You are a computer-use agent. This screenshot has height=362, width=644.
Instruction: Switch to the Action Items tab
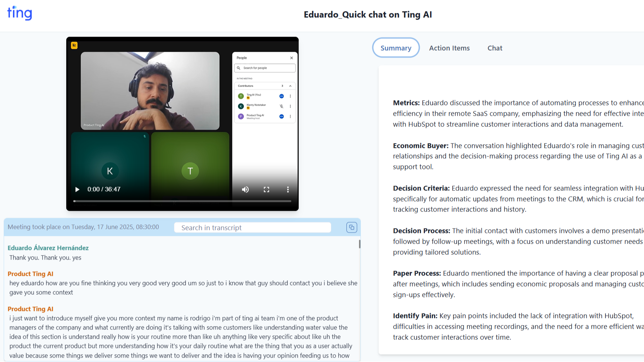pyautogui.click(x=449, y=48)
